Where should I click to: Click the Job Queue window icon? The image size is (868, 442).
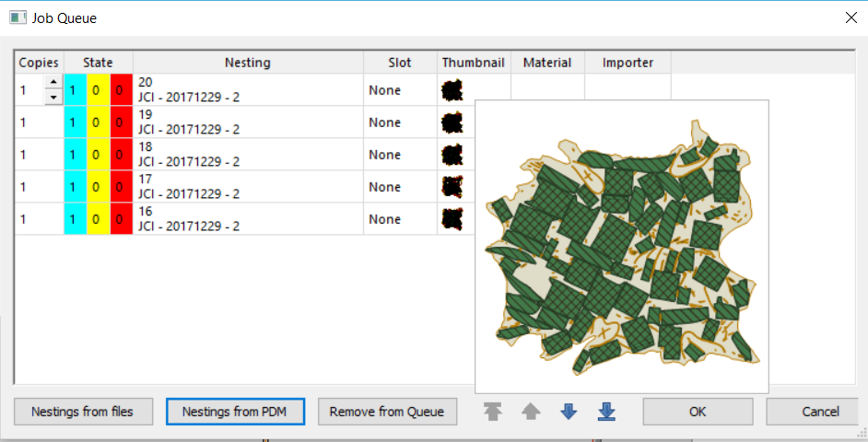pyautogui.click(x=18, y=17)
